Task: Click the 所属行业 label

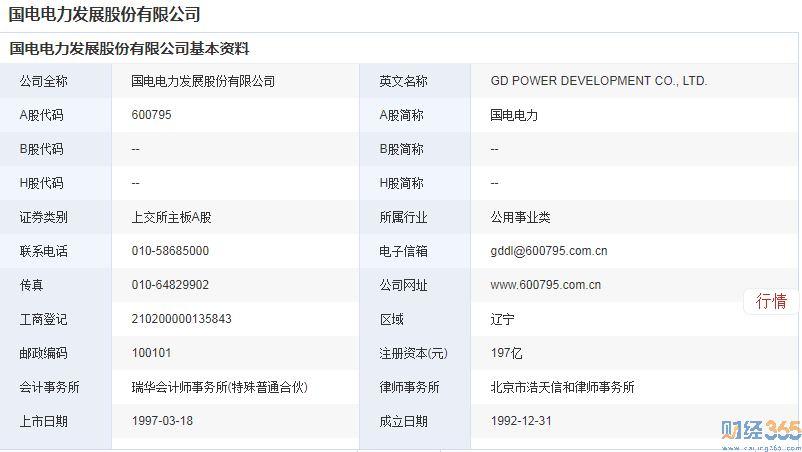Action: (x=403, y=217)
